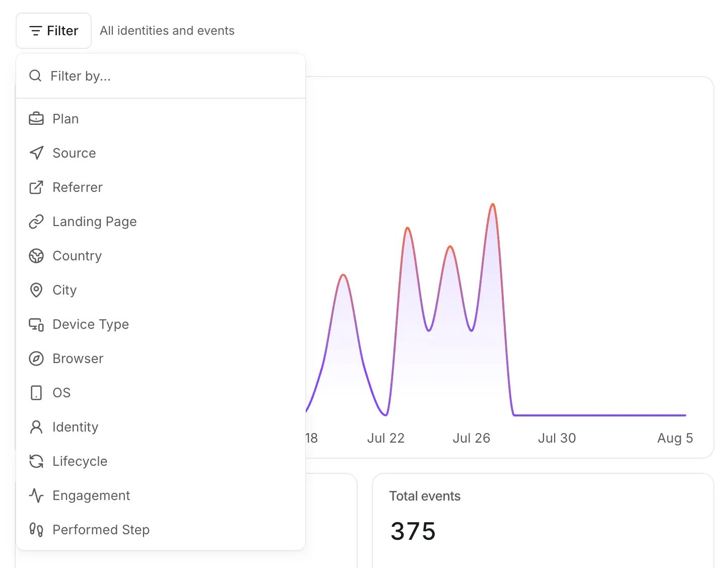The image size is (728, 568).
Task: Click the Jul 30 axis label
Action: tap(557, 438)
